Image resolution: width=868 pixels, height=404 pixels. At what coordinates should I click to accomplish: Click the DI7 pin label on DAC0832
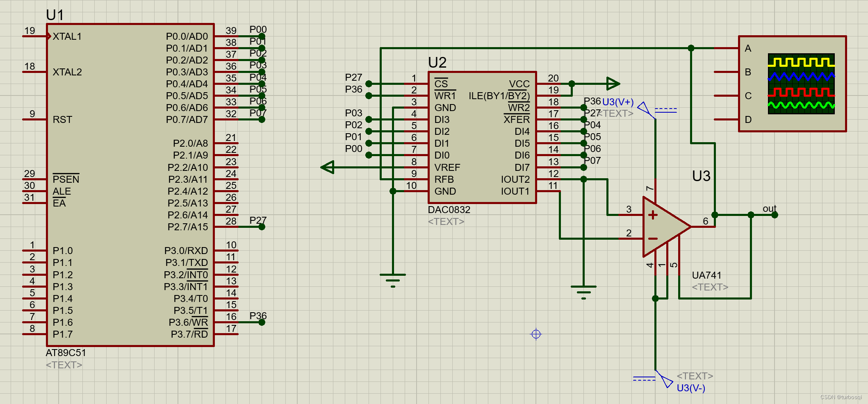coord(522,168)
